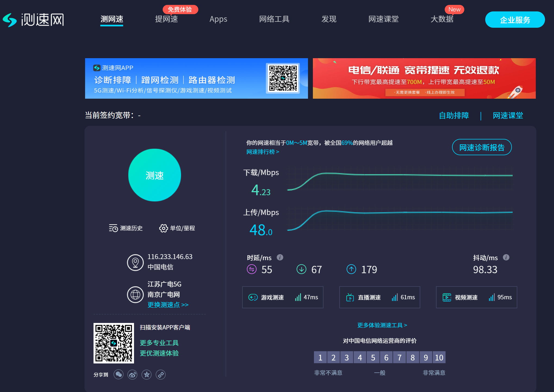Click info icon next to 抖动/ms
Viewport: 554px width, 392px height.
coord(506,257)
